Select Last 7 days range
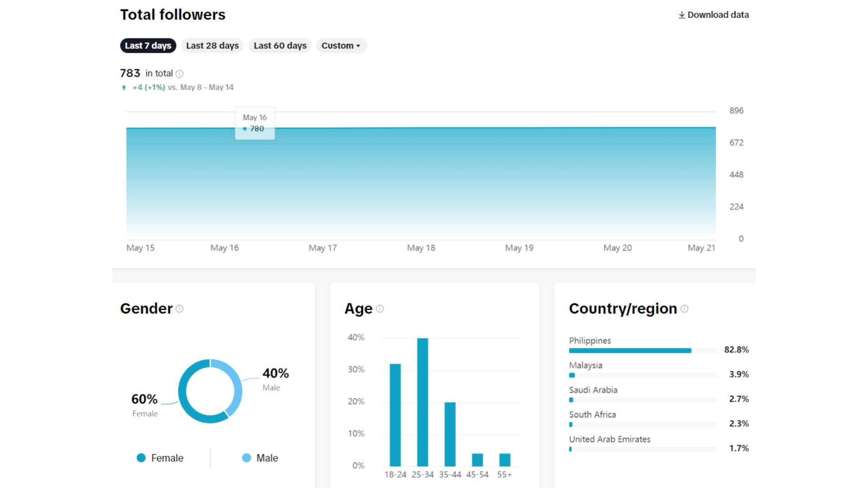Screen dimensions: 868x488 (x=148, y=46)
